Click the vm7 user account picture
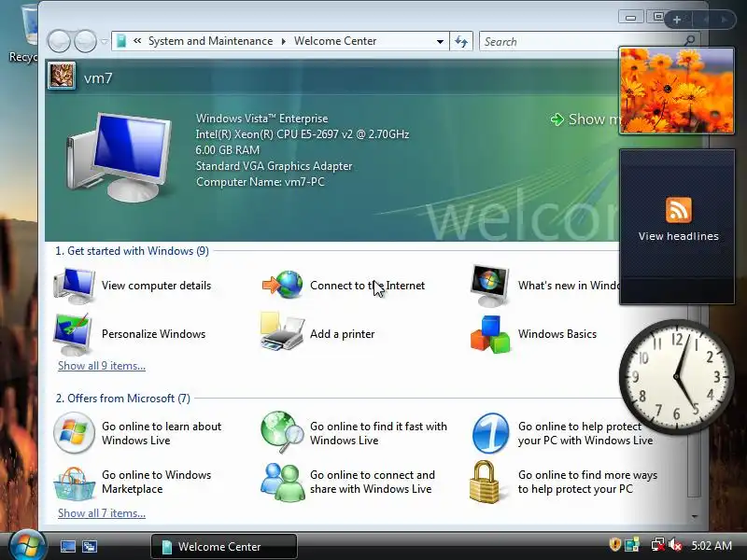The image size is (747, 560). click(x=62, y=76)
